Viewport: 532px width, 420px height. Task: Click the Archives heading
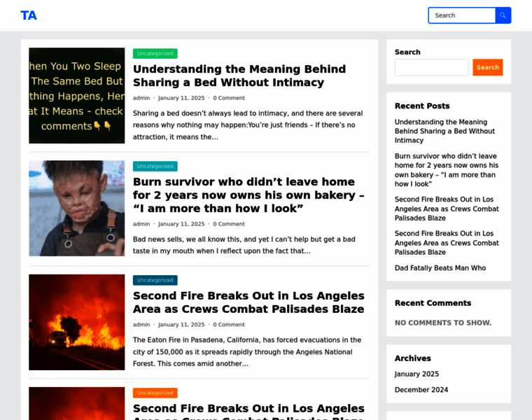click(x=412, y=358)
